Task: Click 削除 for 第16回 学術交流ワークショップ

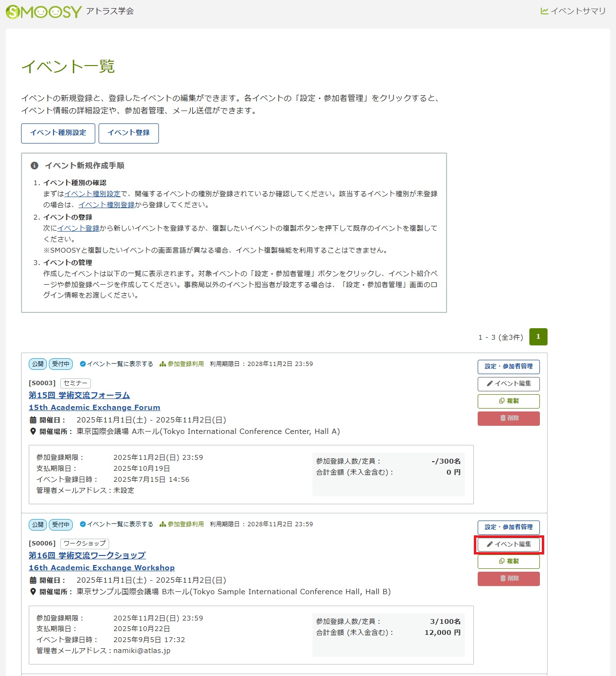Action: click(508, 578)
